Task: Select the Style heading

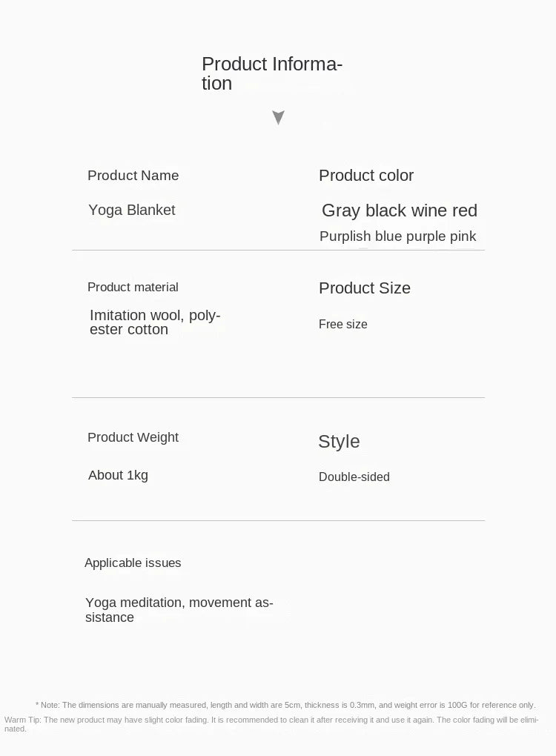Action: coord(339,442)
